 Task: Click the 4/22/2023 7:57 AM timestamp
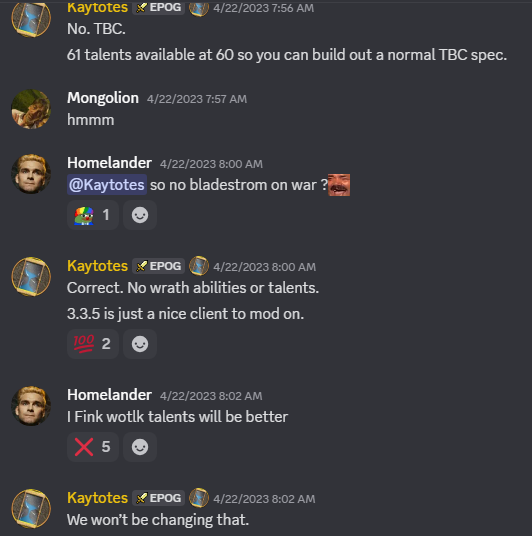[197, 99]
